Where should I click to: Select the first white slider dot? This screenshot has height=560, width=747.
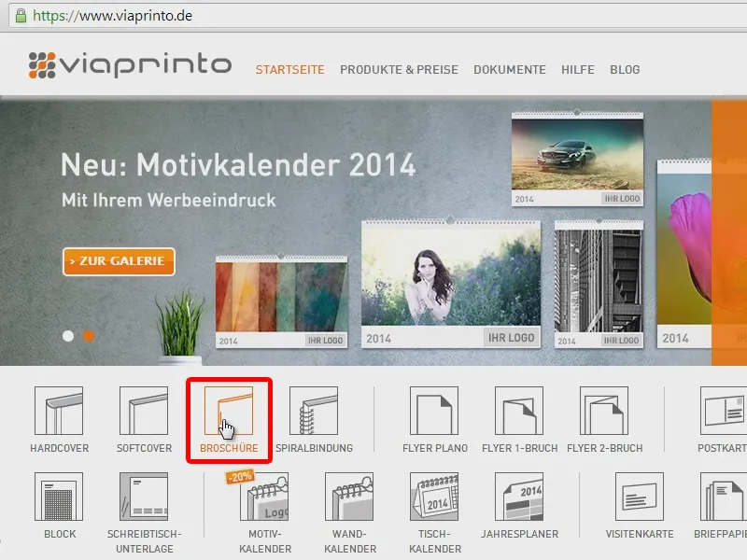[68, 336]
